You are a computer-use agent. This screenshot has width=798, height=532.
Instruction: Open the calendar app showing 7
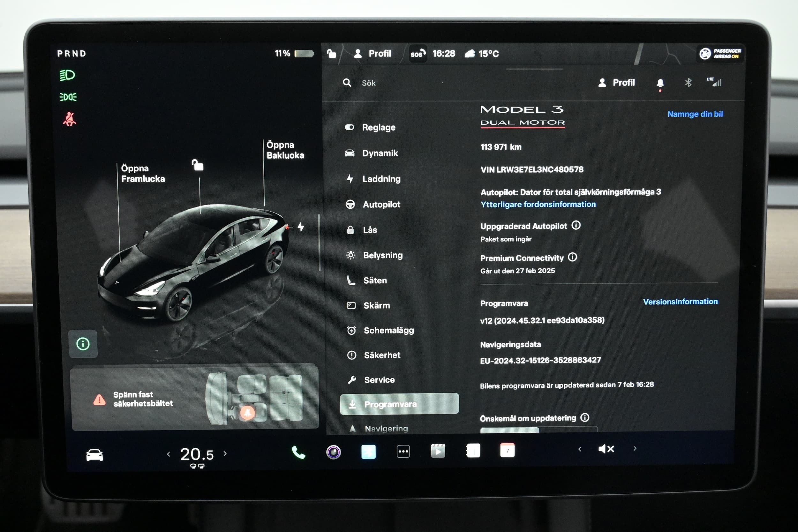coord(507,450)
